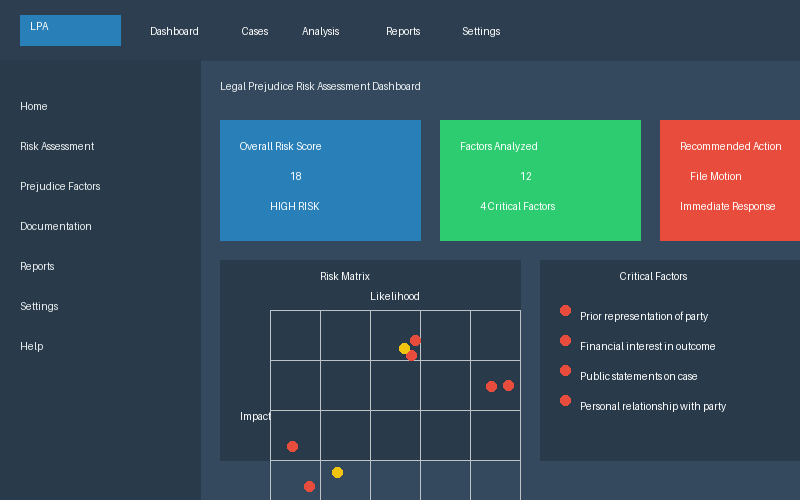Open Reports in the top navigation bar
This screenshot has height=500, width=800.
pyautogui.click(x=403, y=32)
